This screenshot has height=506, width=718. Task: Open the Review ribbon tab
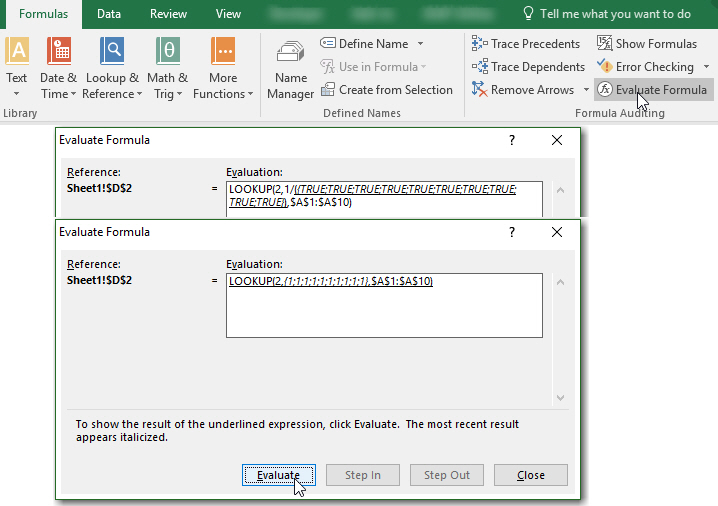pos(168,14)
